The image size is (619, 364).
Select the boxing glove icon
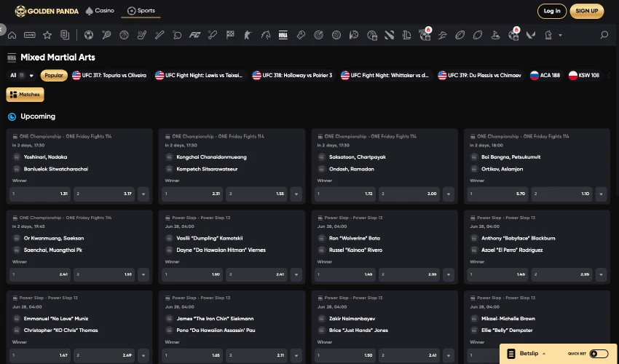click(x=301, y=35)
